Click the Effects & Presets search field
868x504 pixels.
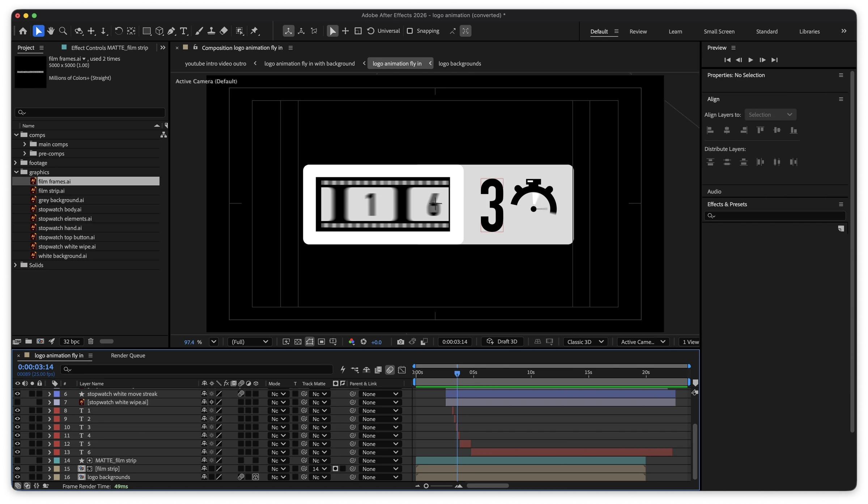pos(775,216)
